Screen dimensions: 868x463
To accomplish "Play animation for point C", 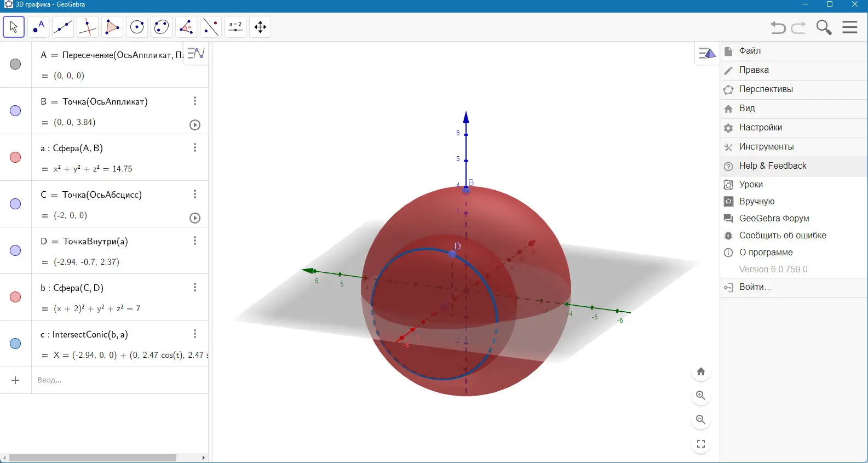I will pyautogui.click(x=195, y=218).
